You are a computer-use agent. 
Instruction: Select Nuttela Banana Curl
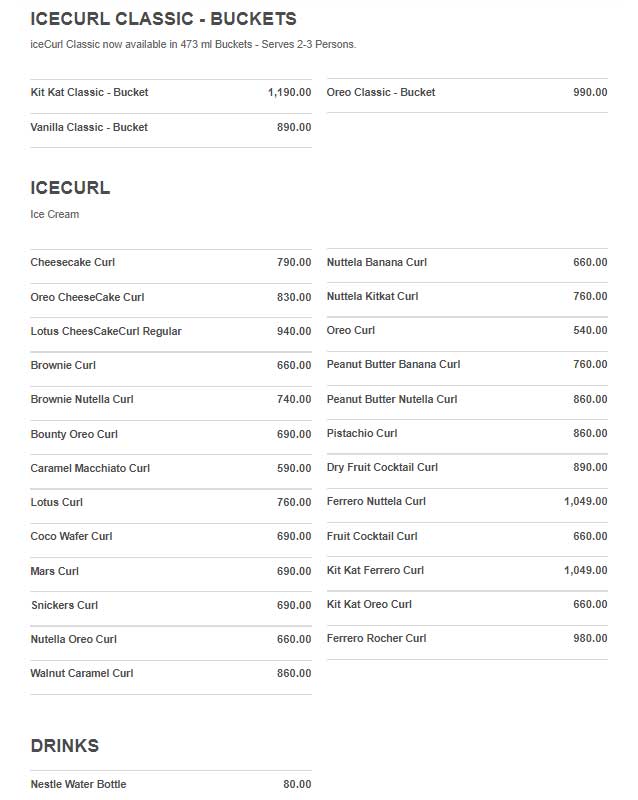[467, 262]
